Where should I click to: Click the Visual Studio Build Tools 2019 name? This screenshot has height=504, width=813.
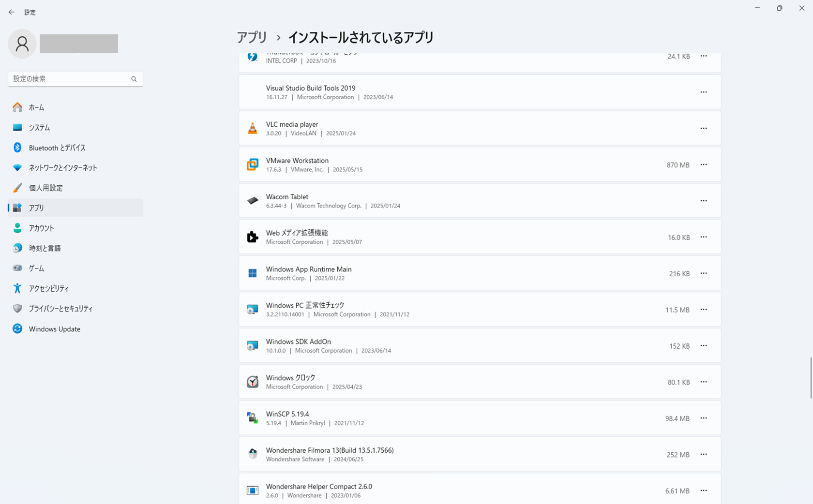(x=311, y=88)
